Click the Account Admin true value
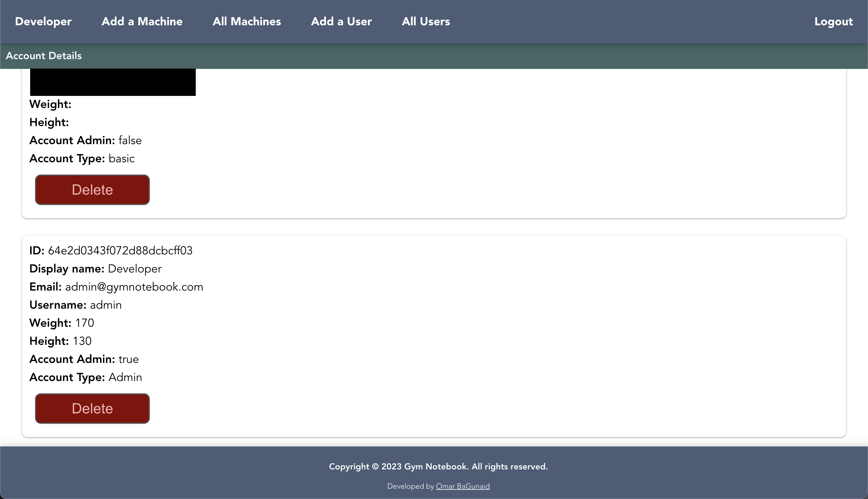 click(129, 359)
